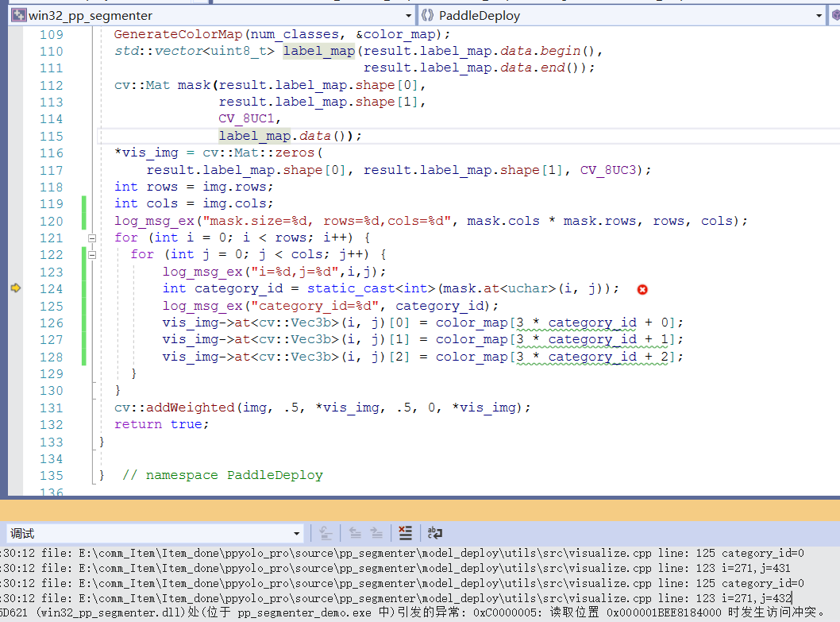Click '*vis_img' assignment on line 116

click(146, 153)
